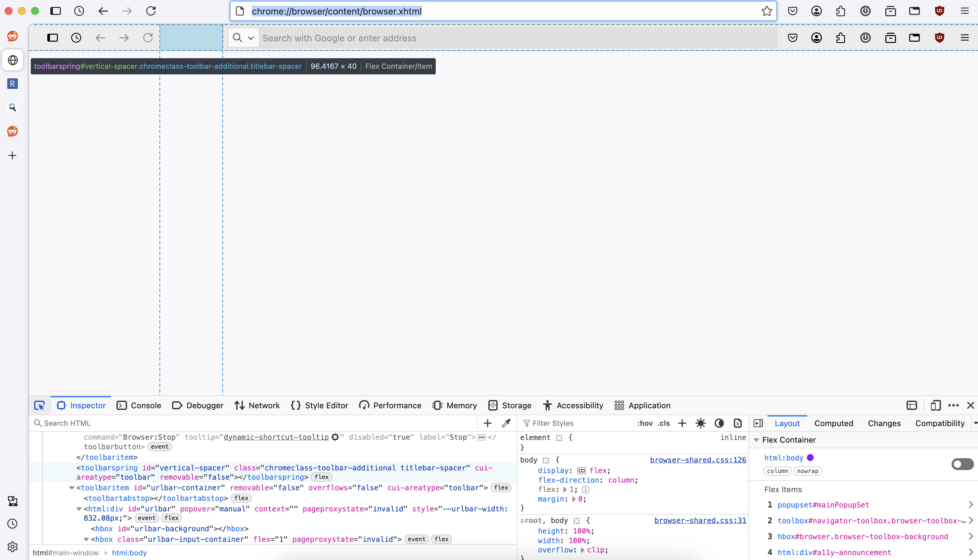Click the create new node plus icon
This screenshot has height=560, width=978.
pos(487,423)
